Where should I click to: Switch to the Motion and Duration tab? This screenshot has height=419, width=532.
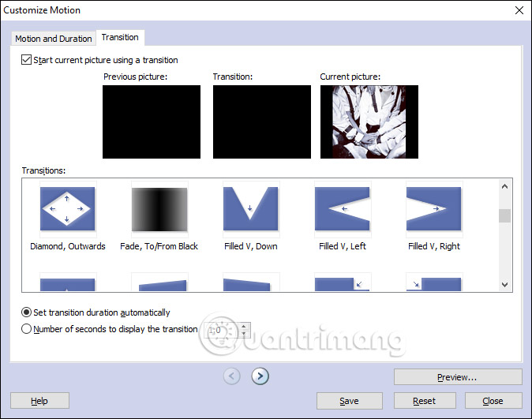53,39
